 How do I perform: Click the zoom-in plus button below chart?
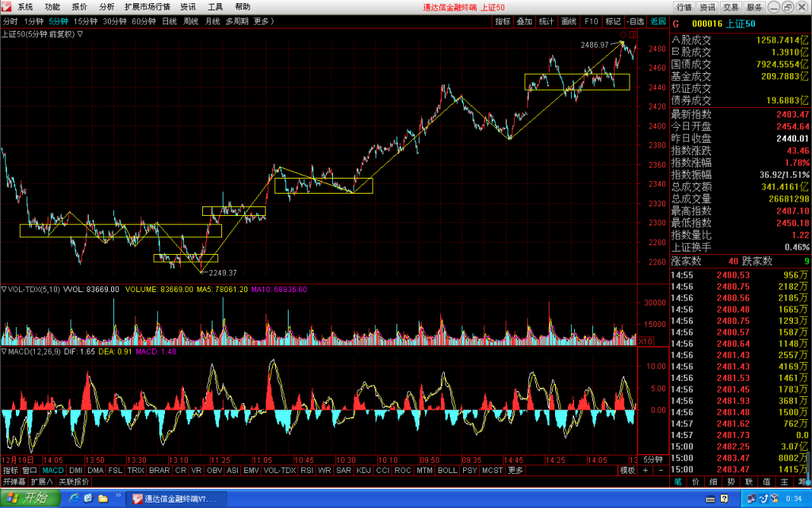point(645,470)
